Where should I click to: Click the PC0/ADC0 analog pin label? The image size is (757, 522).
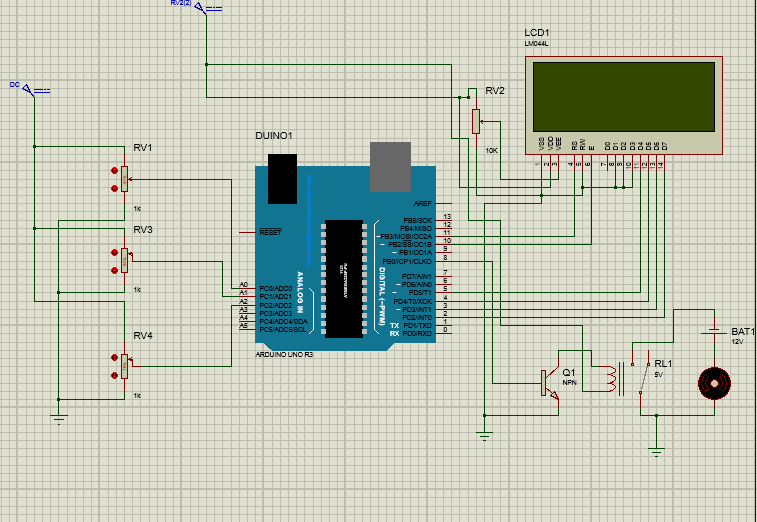(276, 289)
